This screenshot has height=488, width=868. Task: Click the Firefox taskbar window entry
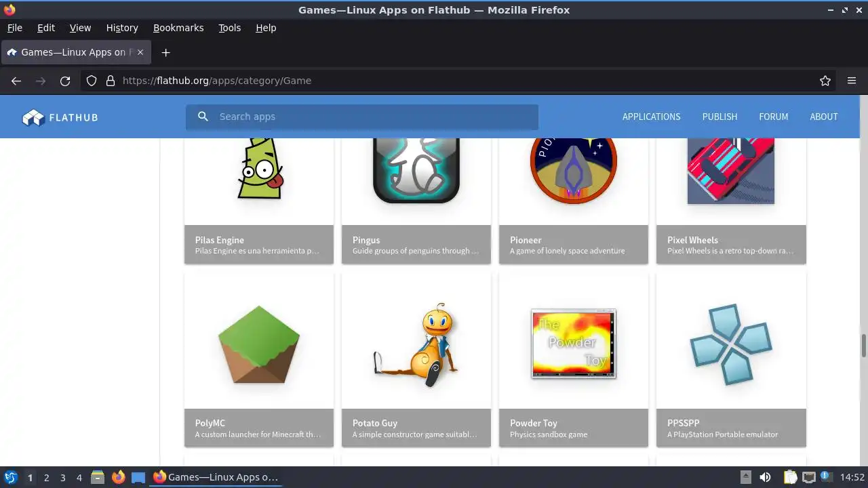(x=216, y=477)
